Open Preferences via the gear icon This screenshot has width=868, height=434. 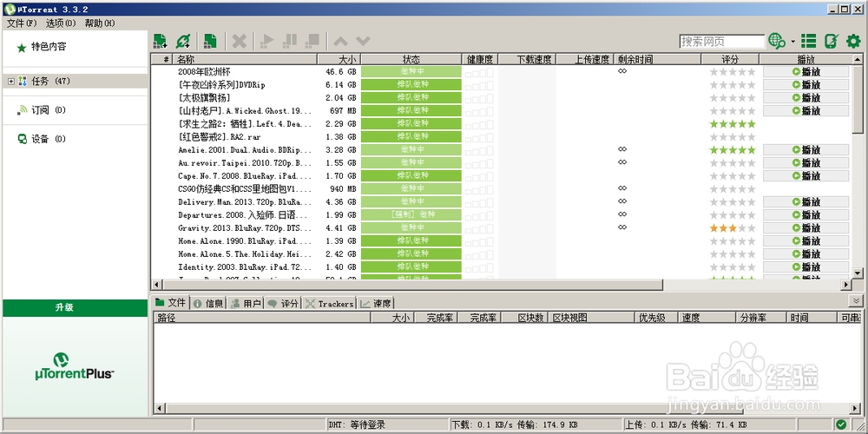(x=853, y=41)
